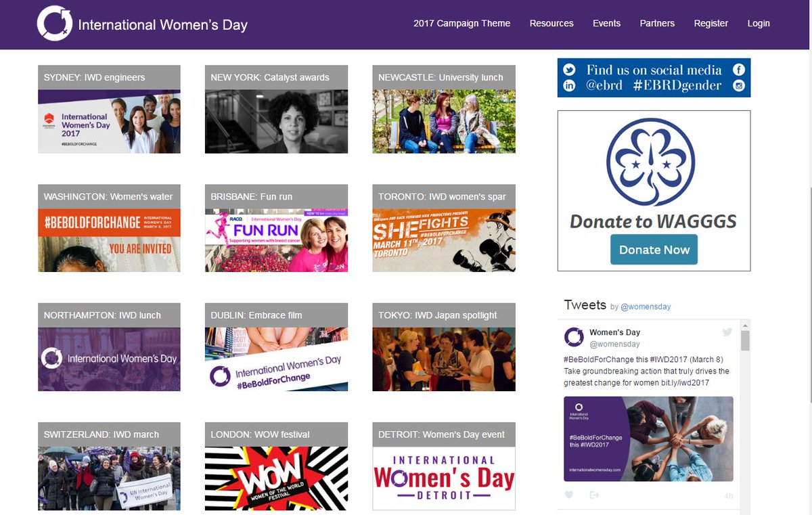This screenshot has width=812, height=515.
Task: Click the tweet timestamp 4h
Action: coord(729,496)
